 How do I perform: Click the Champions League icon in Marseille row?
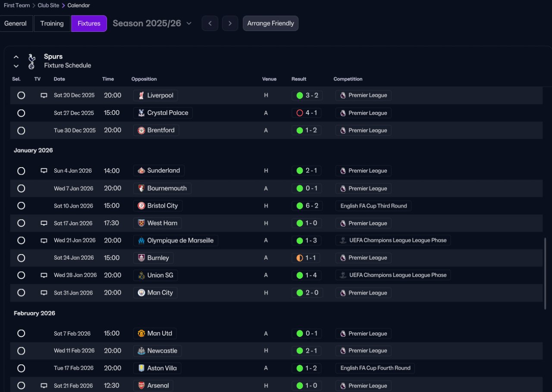(x=343, y=240)
